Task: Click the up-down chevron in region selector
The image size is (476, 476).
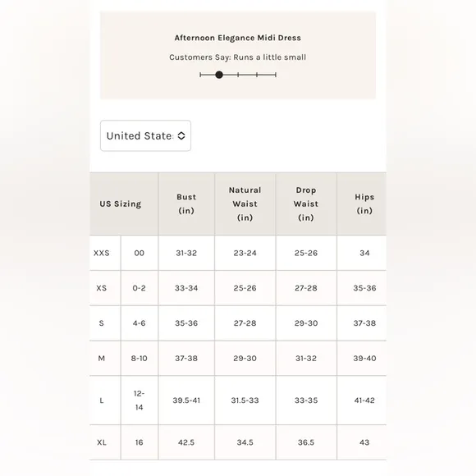Action: coord(181,135)
